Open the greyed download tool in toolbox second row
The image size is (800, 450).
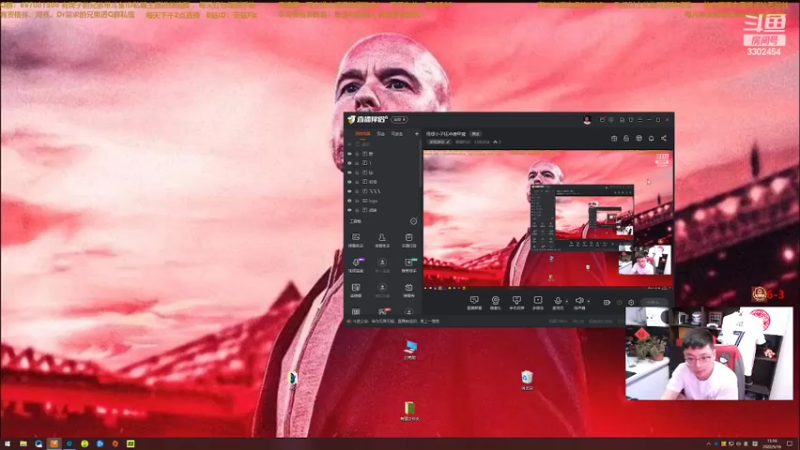382,265
